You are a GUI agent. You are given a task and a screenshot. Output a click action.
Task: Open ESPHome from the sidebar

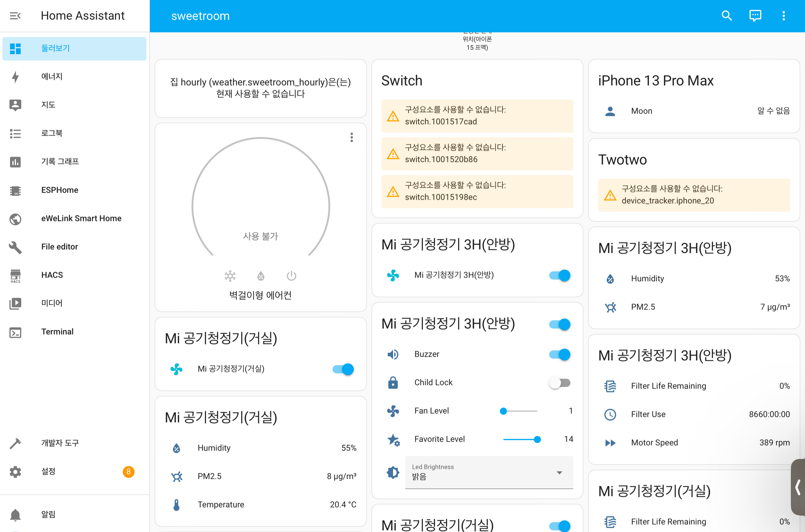pyautogui.click(x=74, y=190)
